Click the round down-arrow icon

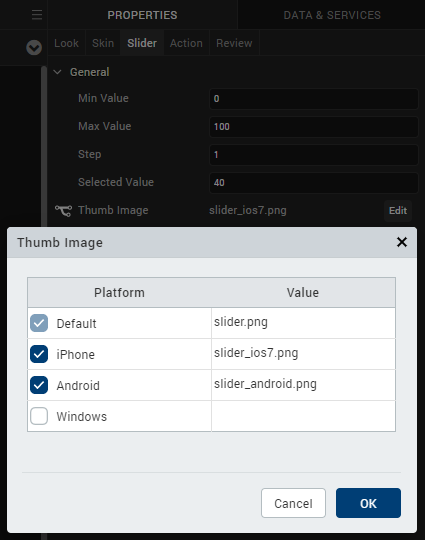[x=34, y=48]
